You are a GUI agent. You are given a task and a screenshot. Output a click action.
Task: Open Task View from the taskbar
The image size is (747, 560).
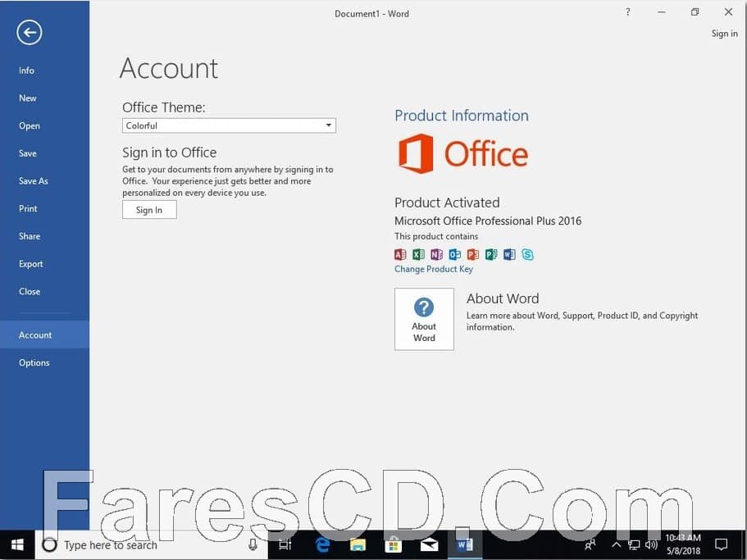coord(285,544)
